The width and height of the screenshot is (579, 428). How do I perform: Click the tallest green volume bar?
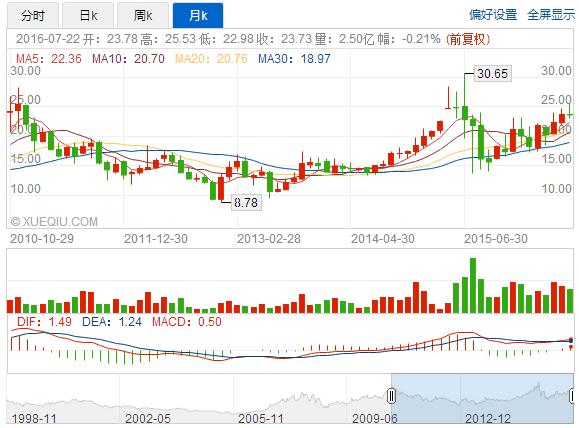(x=473, y=285)
